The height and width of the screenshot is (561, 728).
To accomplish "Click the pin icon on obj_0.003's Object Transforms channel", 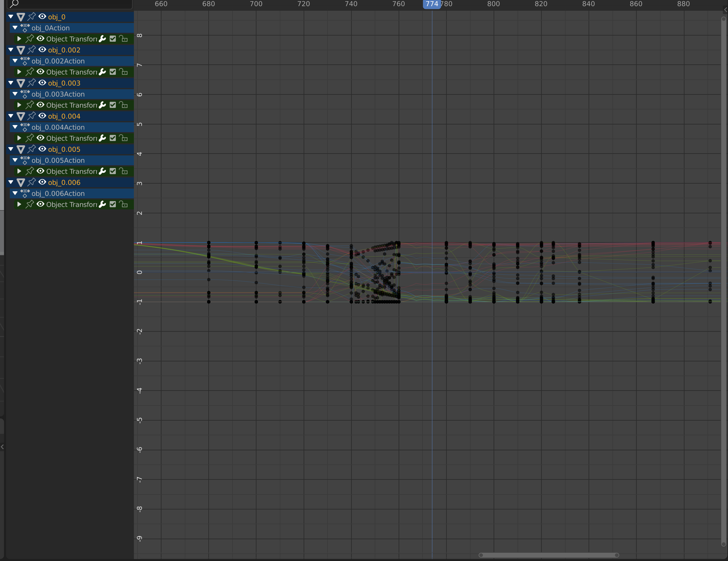I will tap(30, 105).
